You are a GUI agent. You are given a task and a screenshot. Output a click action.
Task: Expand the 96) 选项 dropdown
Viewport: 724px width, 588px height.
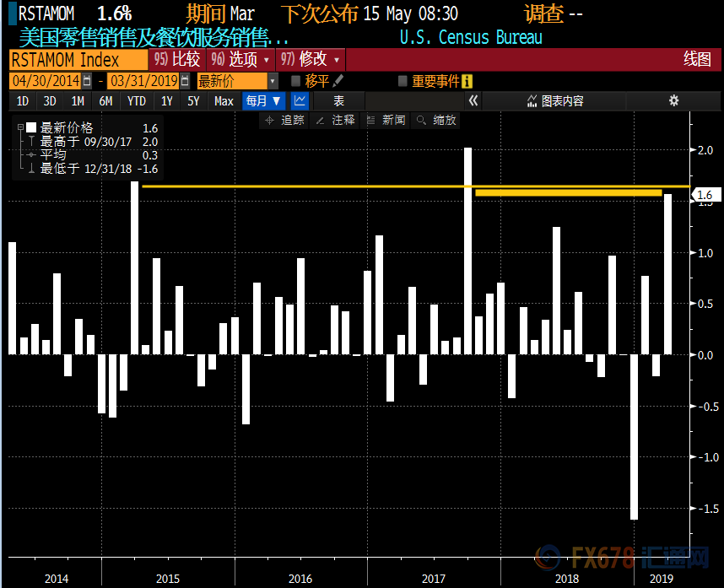(240, 59)
